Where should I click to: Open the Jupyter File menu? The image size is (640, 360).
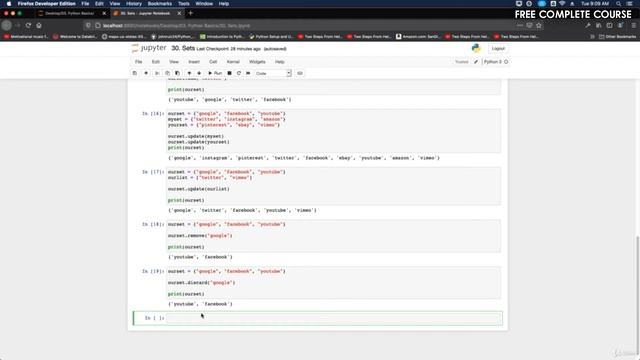(139, 62)
